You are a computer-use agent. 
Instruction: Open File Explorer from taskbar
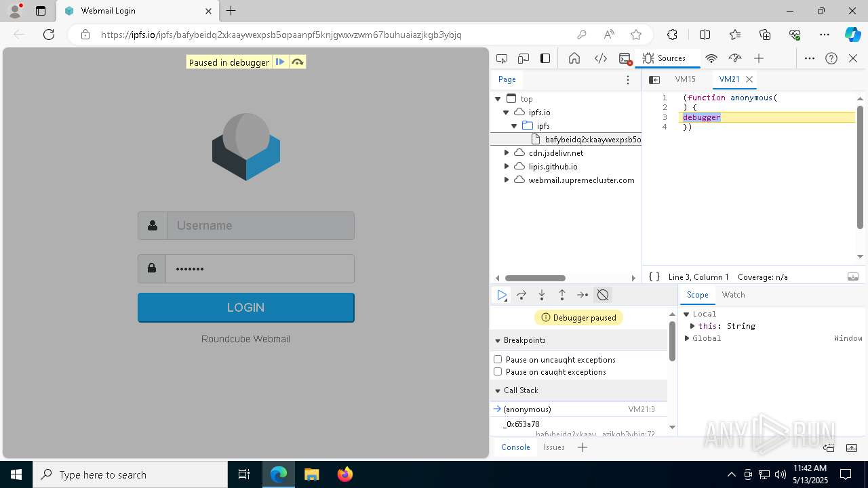tap(311, 474)
